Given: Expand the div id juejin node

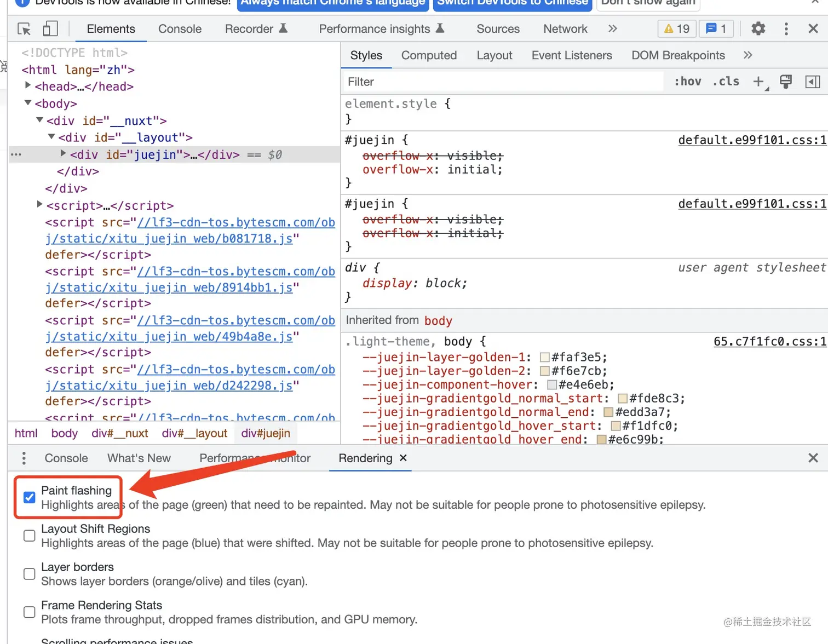Looking at the screenshot, I should pos(63,154).
